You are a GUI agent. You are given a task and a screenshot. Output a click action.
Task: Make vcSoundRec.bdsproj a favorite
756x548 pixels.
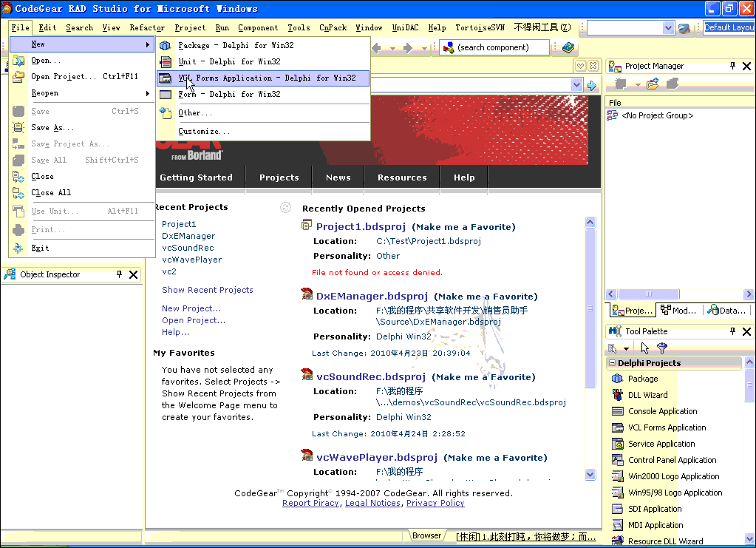483,377
